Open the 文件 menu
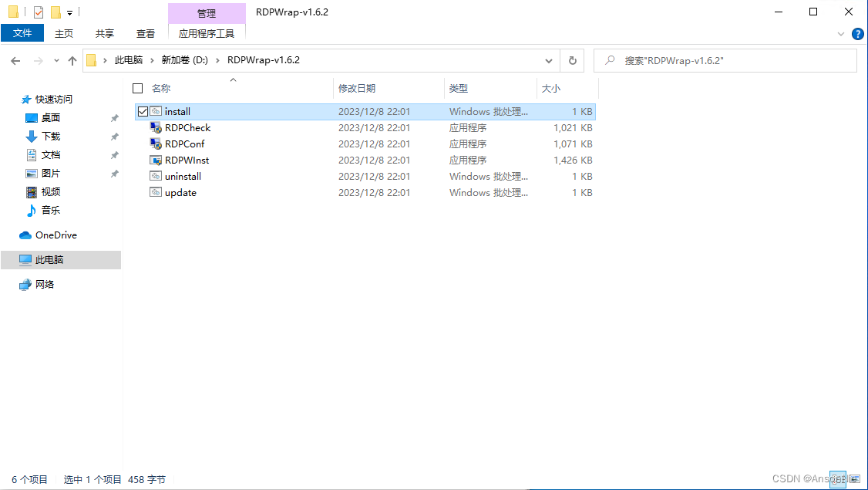 pos(22,33)
